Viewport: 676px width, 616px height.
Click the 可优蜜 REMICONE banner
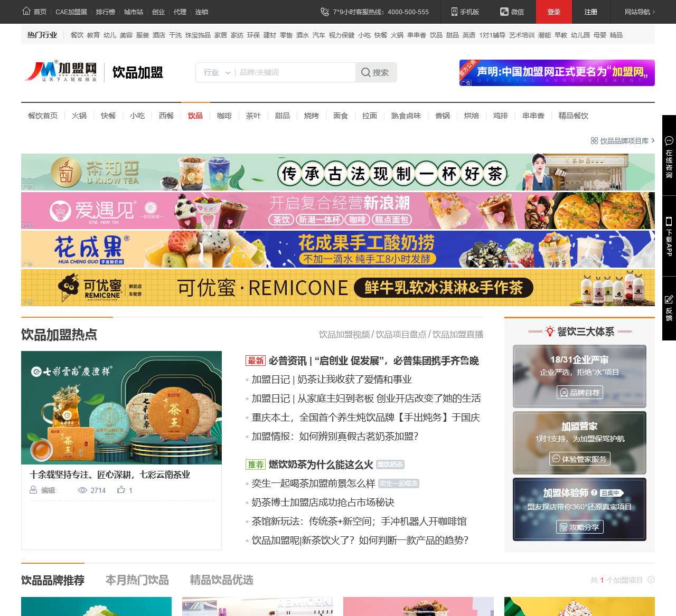[x=338, y=288]
